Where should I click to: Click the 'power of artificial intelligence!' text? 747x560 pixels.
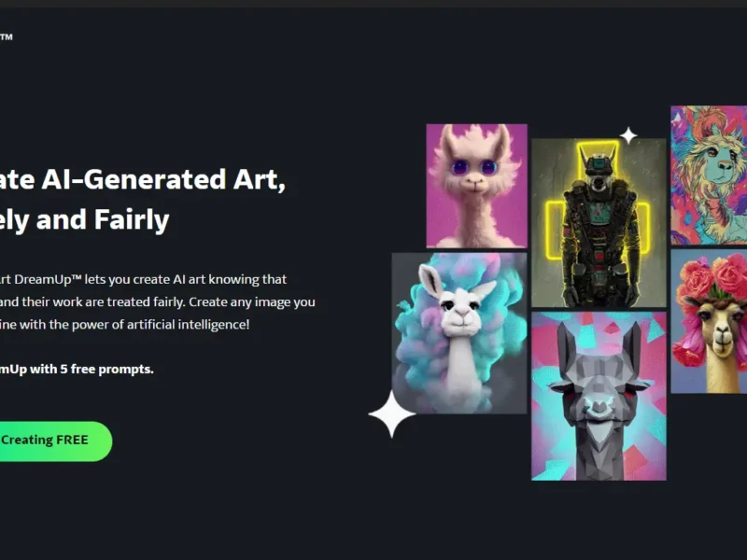tap(161, 325)
